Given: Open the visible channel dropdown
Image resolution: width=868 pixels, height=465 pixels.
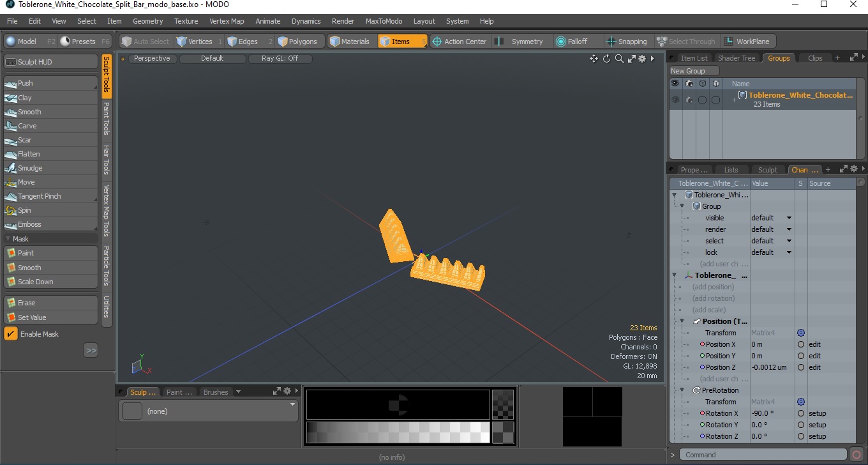Looking at the screenshot, I should tap(772, 218).
